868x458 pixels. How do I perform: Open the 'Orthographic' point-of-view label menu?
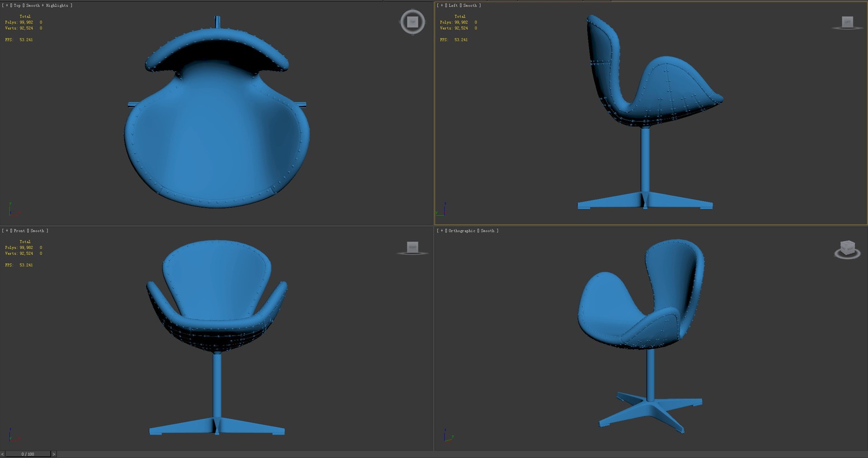tap(462, 231)
